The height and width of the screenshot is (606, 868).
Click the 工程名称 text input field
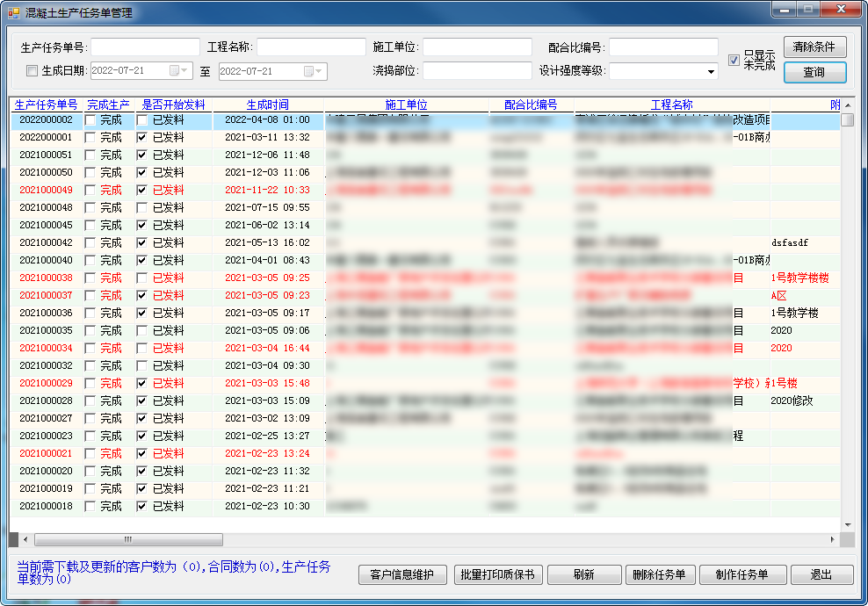point(311,47)
